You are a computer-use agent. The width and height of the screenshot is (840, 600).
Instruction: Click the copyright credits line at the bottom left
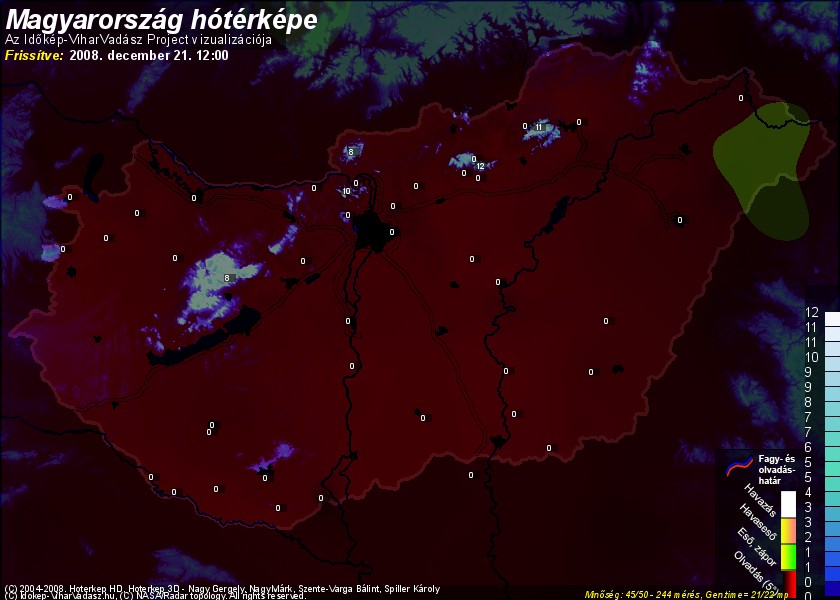coord(220,589)
